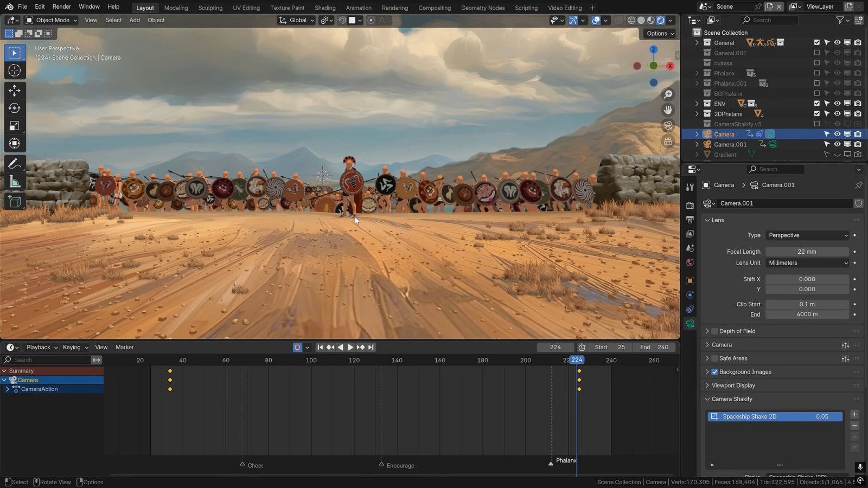Activate the Annotate pencil tool

click(15, 164)
